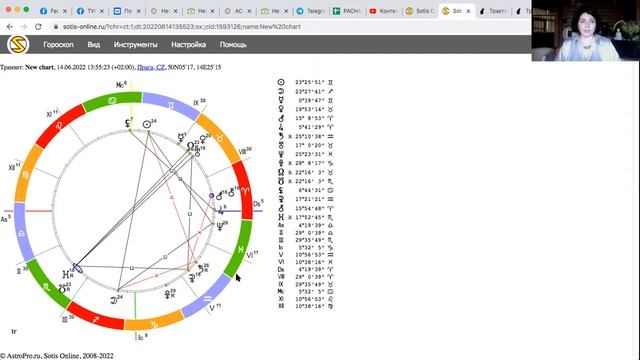This screenshot has width=640, height=360.
Task: Click the Venus position 19°53'14" value
Action: 310,109
